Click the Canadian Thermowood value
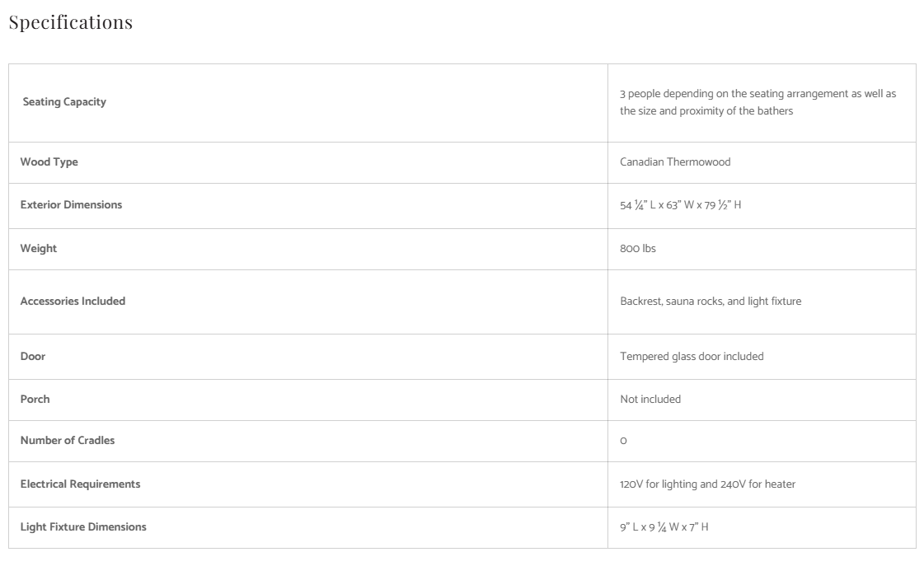924x566 pixels. pyautogui.click(x=675, y=162)
